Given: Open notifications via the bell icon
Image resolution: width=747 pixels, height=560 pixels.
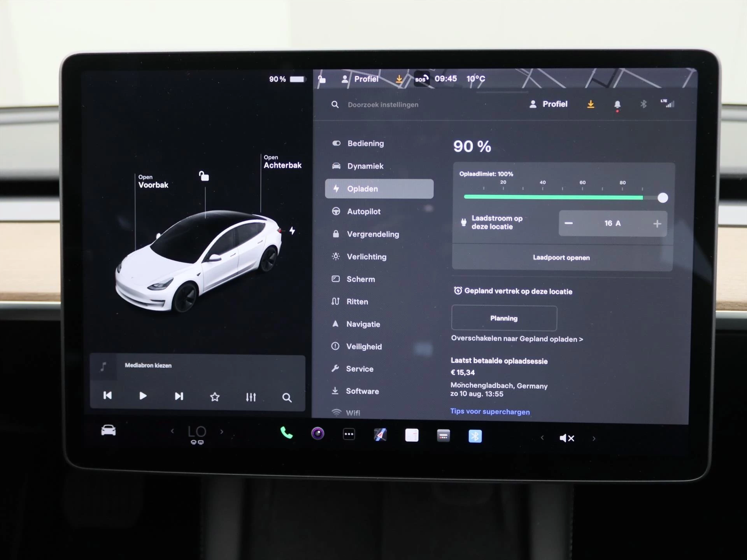Looking at the screenshot, I should click(x=617, y=104).
